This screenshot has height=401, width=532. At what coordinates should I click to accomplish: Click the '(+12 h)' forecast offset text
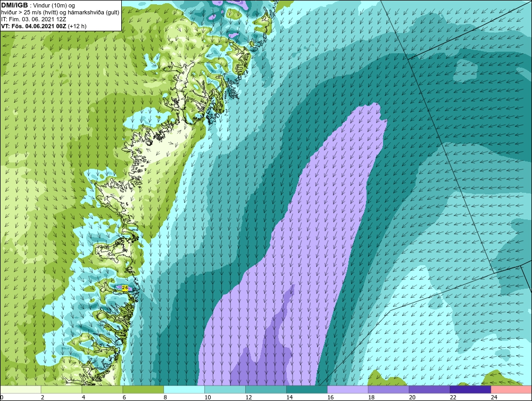[77, 26]
